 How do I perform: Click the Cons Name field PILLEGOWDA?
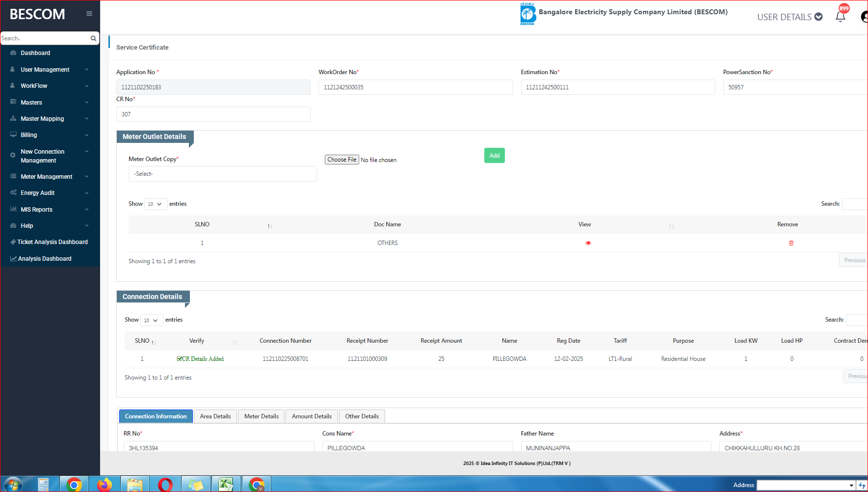click(418, 447)
